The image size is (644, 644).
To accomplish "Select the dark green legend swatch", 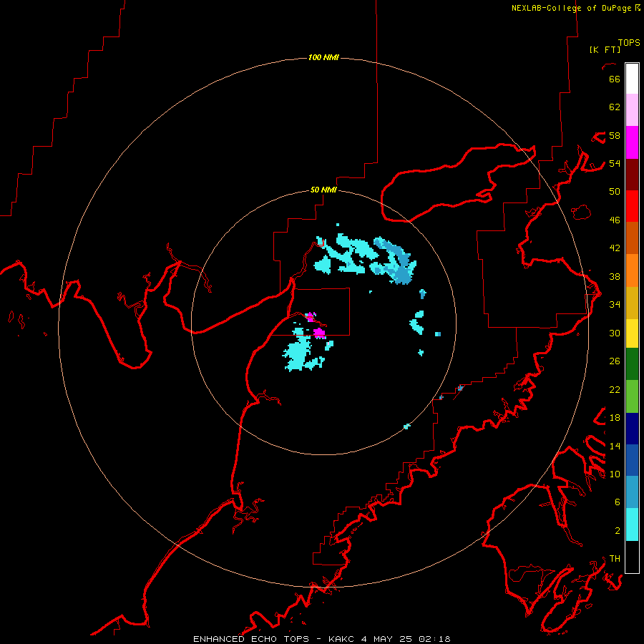I will [632, 364].
